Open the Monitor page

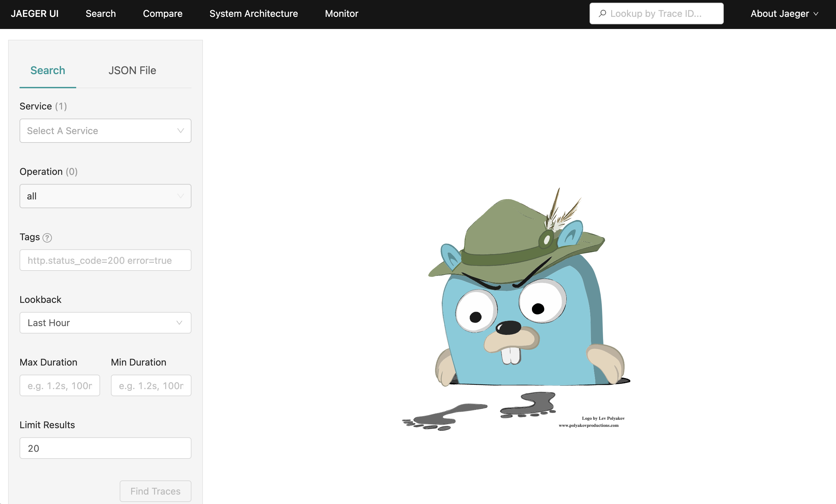point(341,13)
